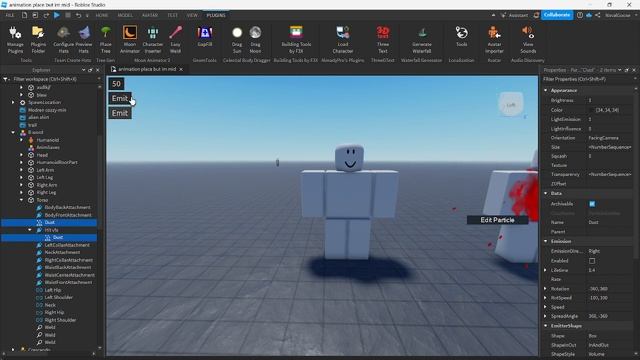Open Localization Tools

(462, 37)
